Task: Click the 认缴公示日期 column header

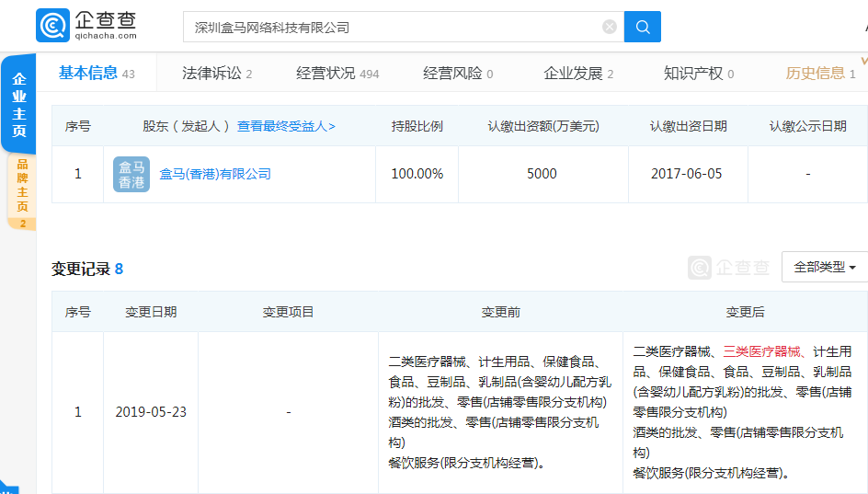Action: (x=807, y=126)
